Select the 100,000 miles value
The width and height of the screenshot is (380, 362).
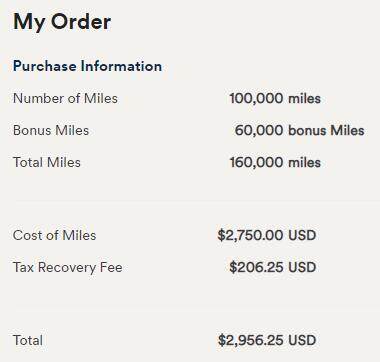(275, 99)
